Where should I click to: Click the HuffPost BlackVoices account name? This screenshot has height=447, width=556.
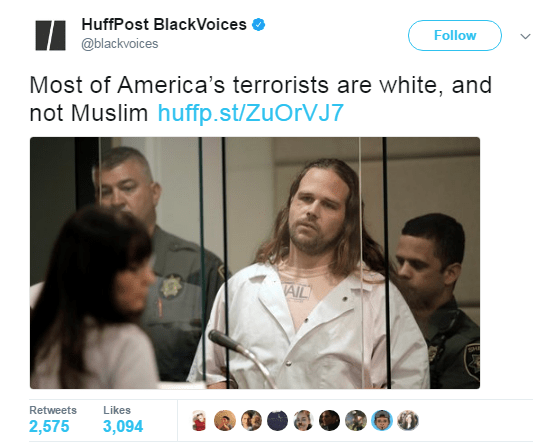pos(164,25)
